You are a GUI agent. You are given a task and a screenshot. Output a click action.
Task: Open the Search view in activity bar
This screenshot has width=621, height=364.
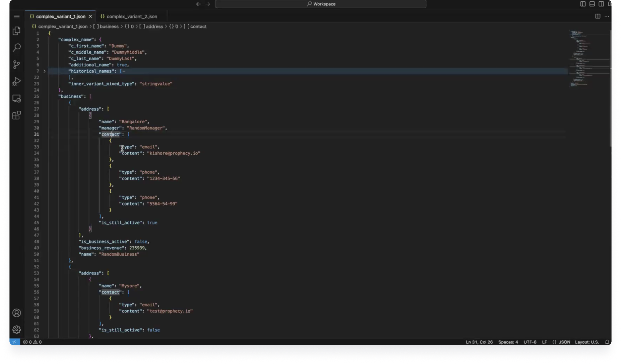point(17,48)
